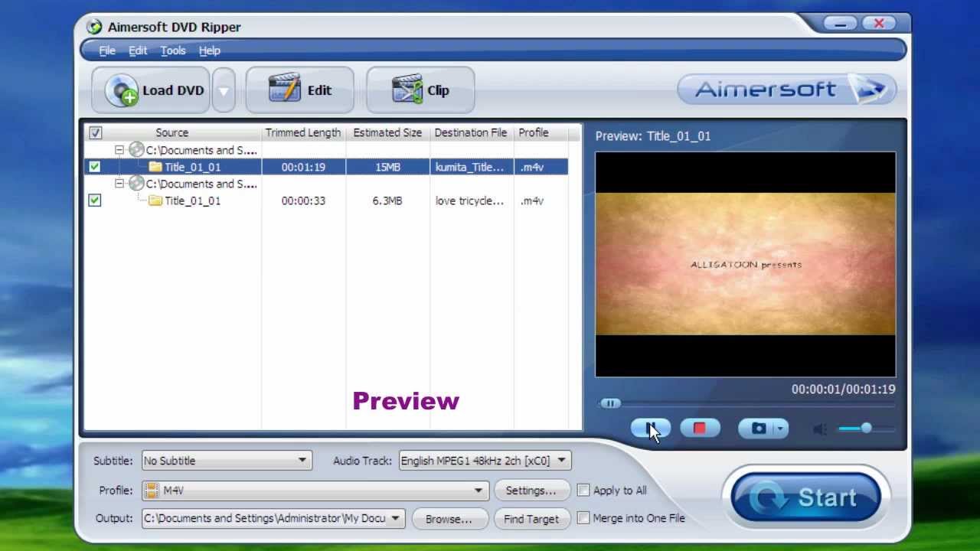Uncheck the love tricycle Title_01_01 row checkbox

(94, 200)
